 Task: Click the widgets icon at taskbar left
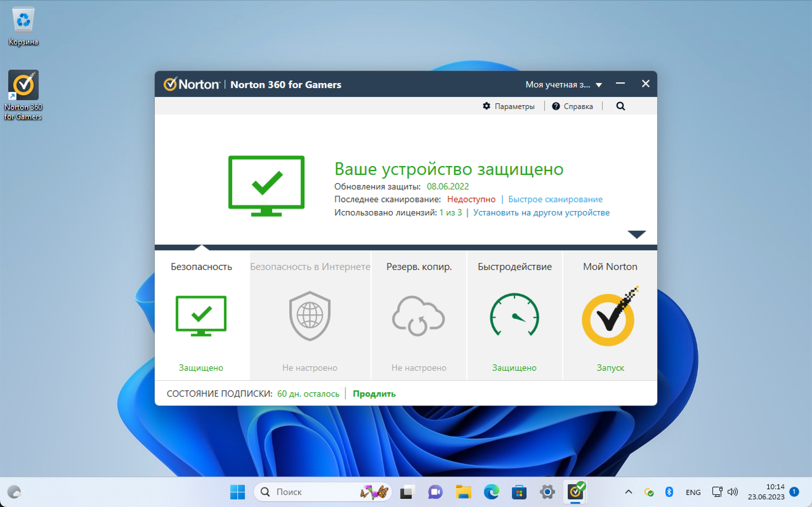tap(14, 492)
